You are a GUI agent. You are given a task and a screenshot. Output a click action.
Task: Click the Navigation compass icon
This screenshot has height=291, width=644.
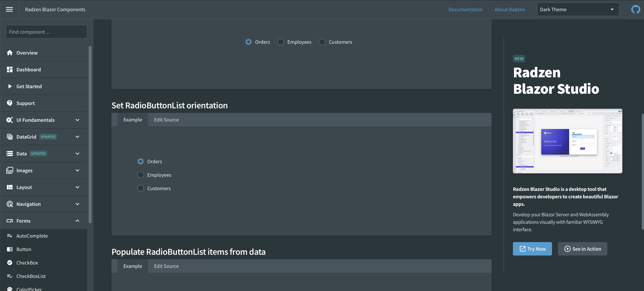pyautogui.click(x=10, y=204)
